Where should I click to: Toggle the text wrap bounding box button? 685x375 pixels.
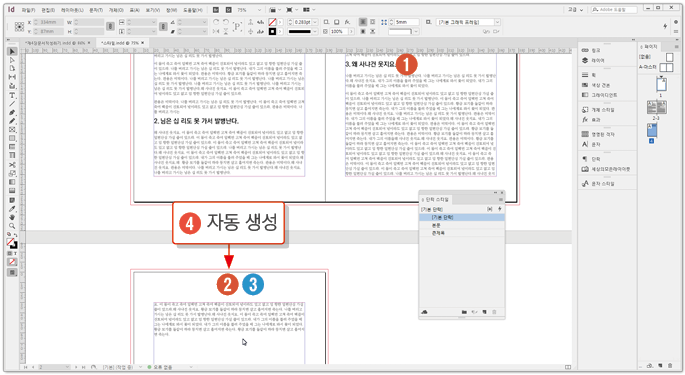click(x=372, y=22)
